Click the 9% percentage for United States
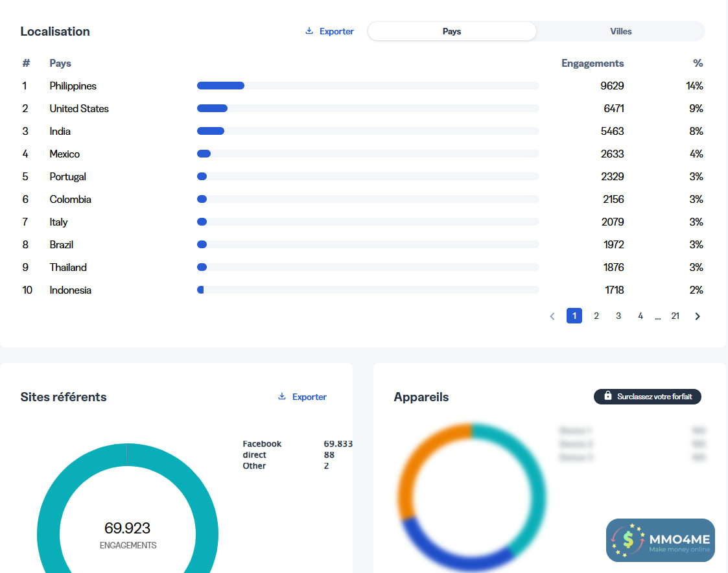728x573 pixels. 696,109
